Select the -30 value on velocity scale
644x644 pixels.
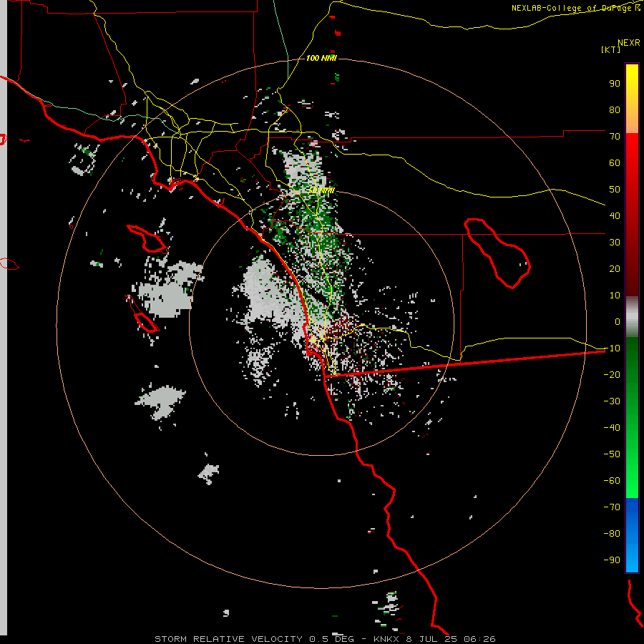612,401
